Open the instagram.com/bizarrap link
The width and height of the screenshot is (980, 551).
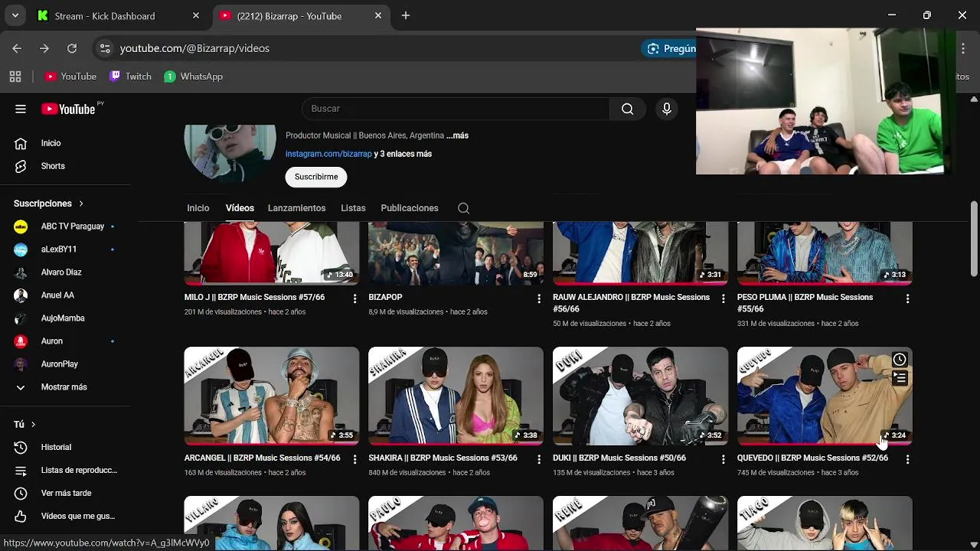(x=328, y=154)
